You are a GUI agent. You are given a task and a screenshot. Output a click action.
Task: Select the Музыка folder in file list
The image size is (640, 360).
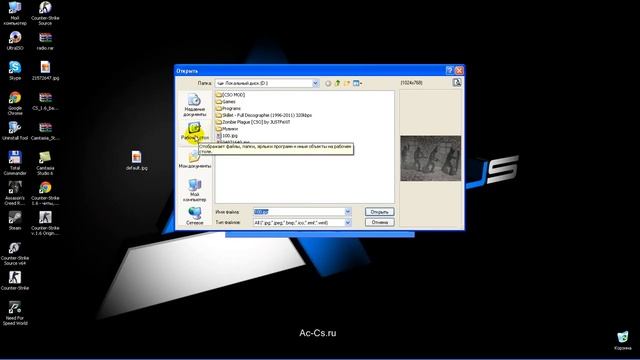click(x=227, y=129)
